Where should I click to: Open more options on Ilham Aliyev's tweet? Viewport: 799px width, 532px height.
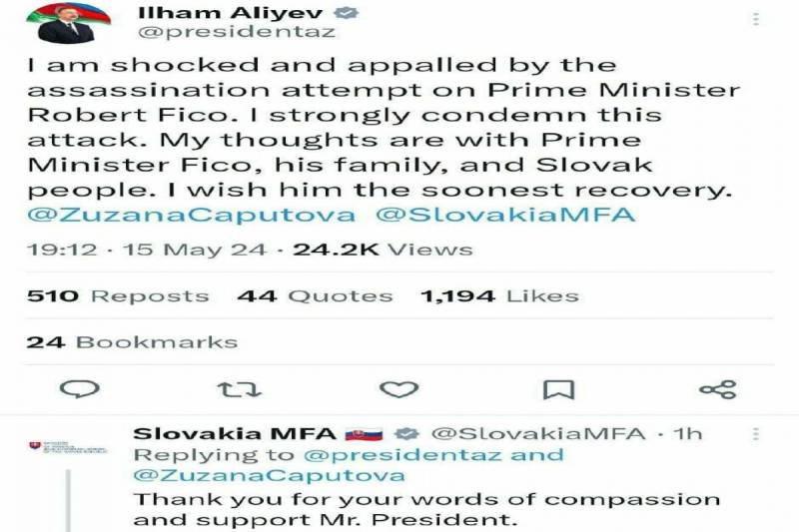pos(756,19)
